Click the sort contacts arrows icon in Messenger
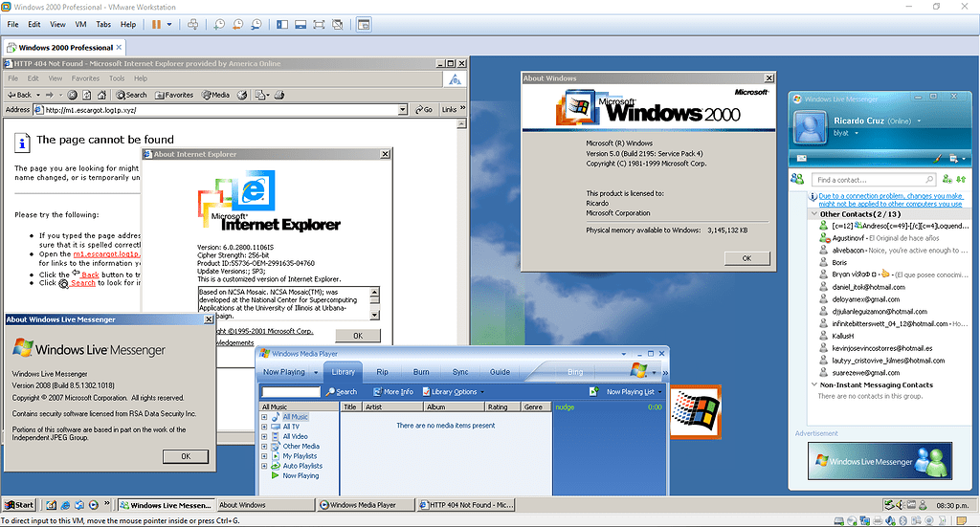 click(x=961, y=179)
